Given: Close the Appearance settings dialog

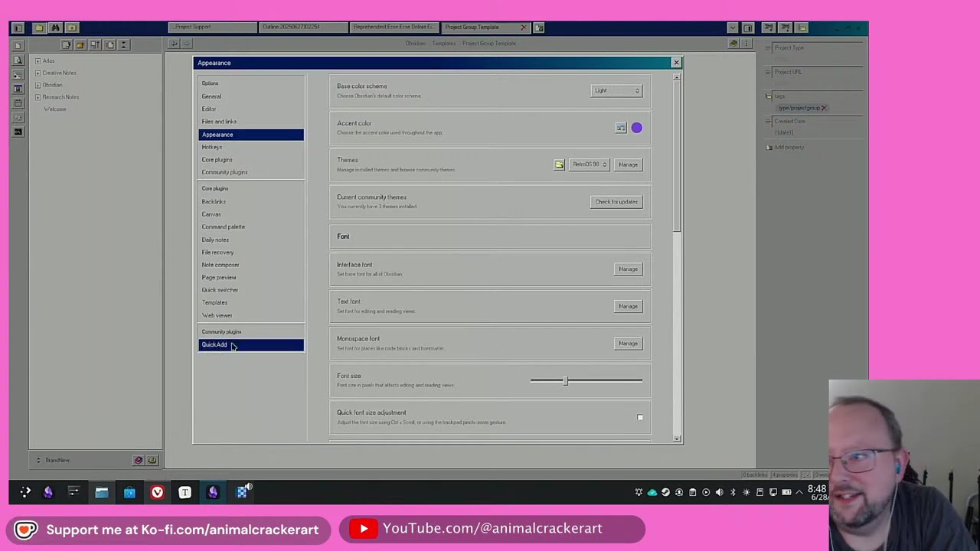Looking at the screenshot, I should (676, 63).
